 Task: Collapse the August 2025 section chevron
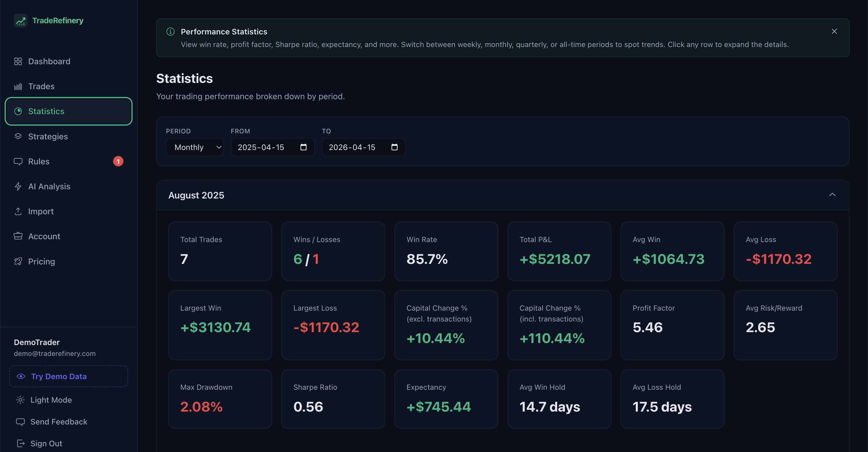pos(832,195)
